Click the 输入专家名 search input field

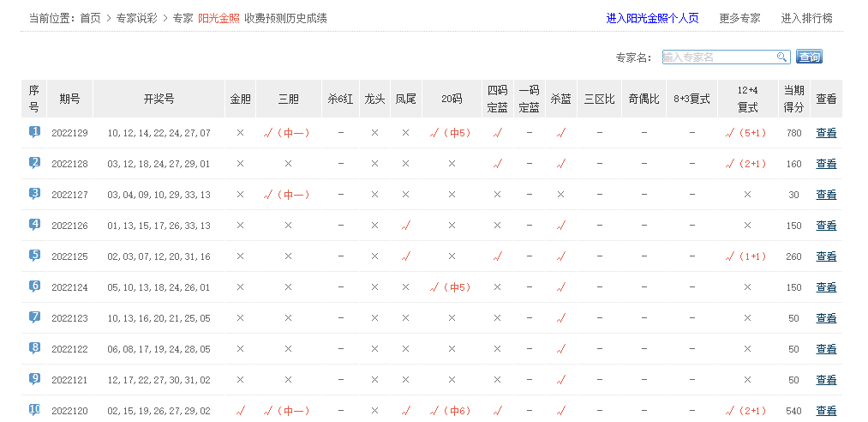[718, 57]
